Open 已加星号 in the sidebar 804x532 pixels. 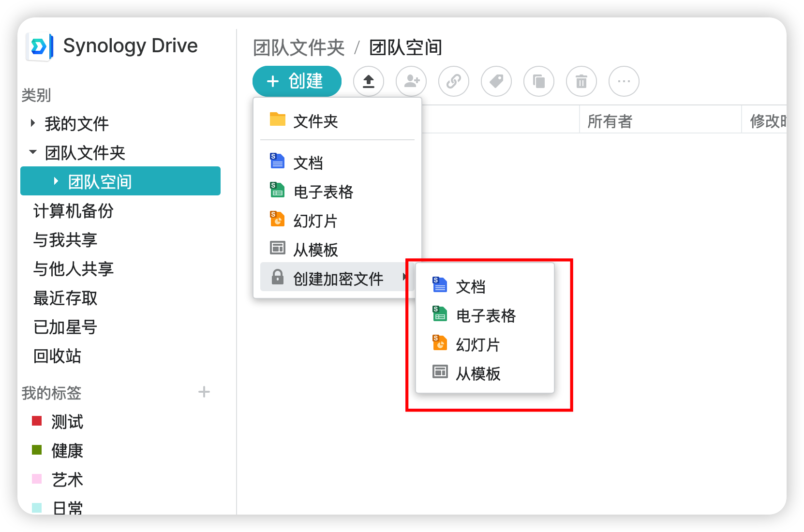[65, 327]
